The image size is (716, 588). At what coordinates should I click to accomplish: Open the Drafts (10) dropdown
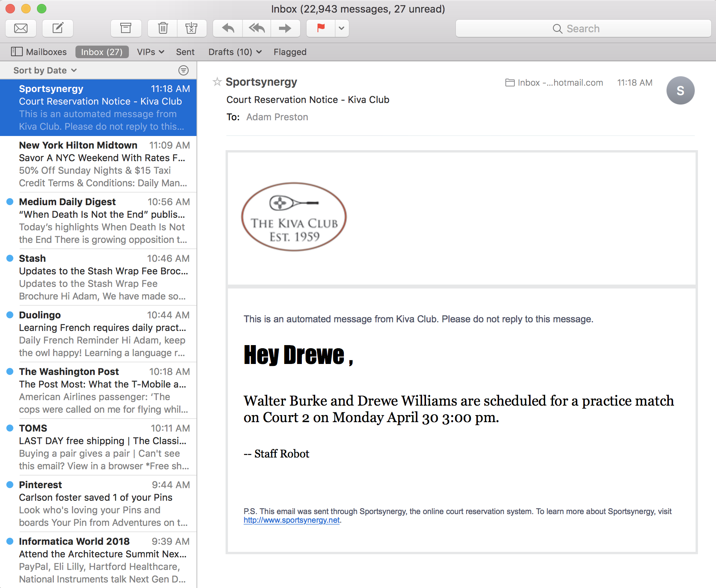[235, 52]
